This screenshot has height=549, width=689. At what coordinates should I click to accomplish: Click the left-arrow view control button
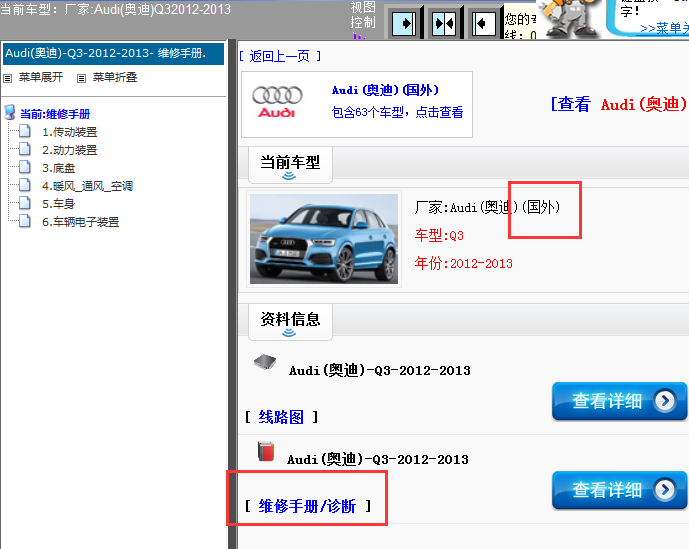[x=484, y=23]
